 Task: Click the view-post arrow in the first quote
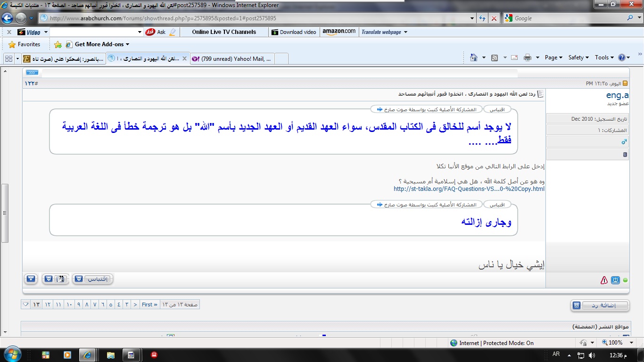coord(380,109)
